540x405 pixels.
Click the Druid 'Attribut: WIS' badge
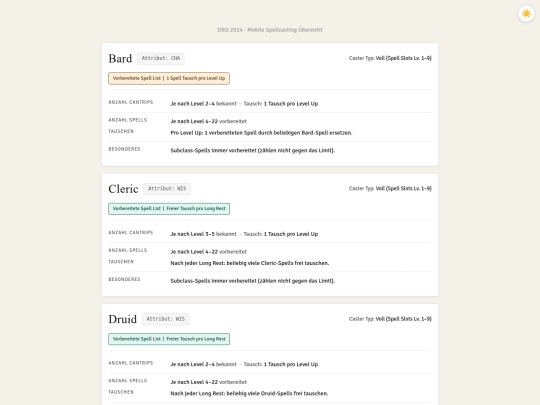coord(166,319)
